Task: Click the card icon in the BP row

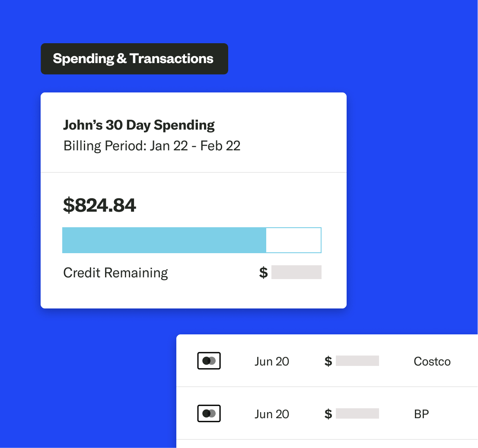Action: coord(209,413)
